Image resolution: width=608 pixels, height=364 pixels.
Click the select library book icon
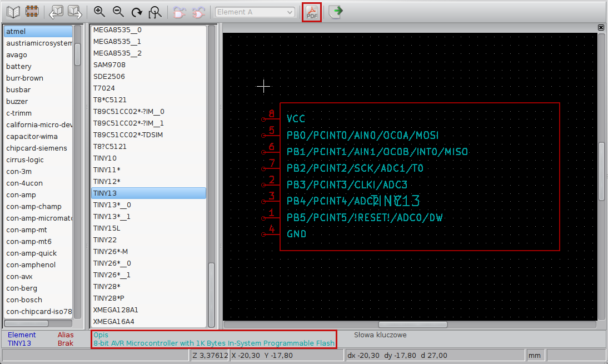pos(13,12)
